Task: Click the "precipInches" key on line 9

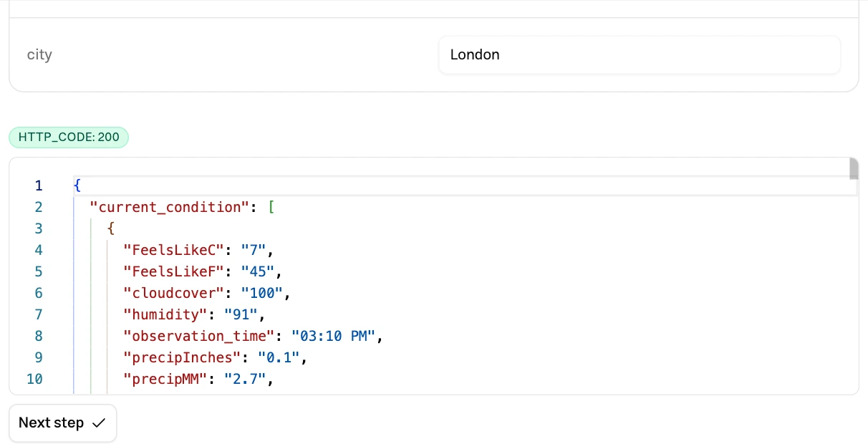Action: 183,358
